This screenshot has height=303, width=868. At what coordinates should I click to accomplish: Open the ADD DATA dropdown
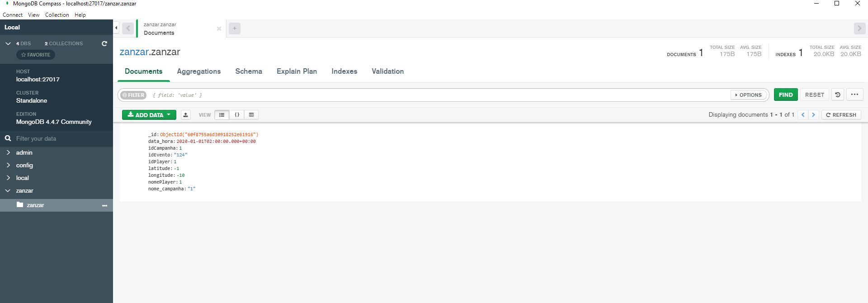click(149, 115)
